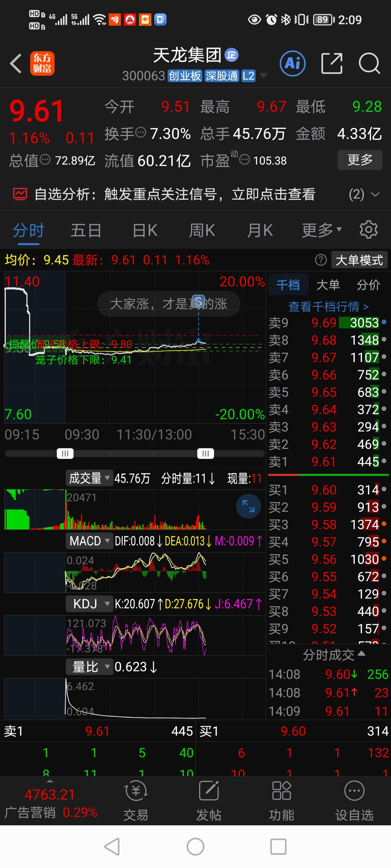Tap the 总值 info icon

(x=45, y=159)
